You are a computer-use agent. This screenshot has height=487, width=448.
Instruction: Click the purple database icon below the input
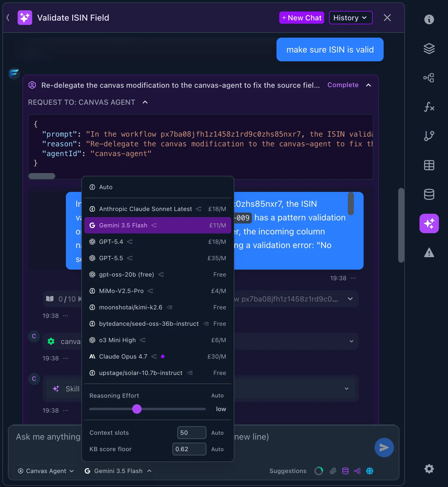pyautogui.click(x=345, y=471)
